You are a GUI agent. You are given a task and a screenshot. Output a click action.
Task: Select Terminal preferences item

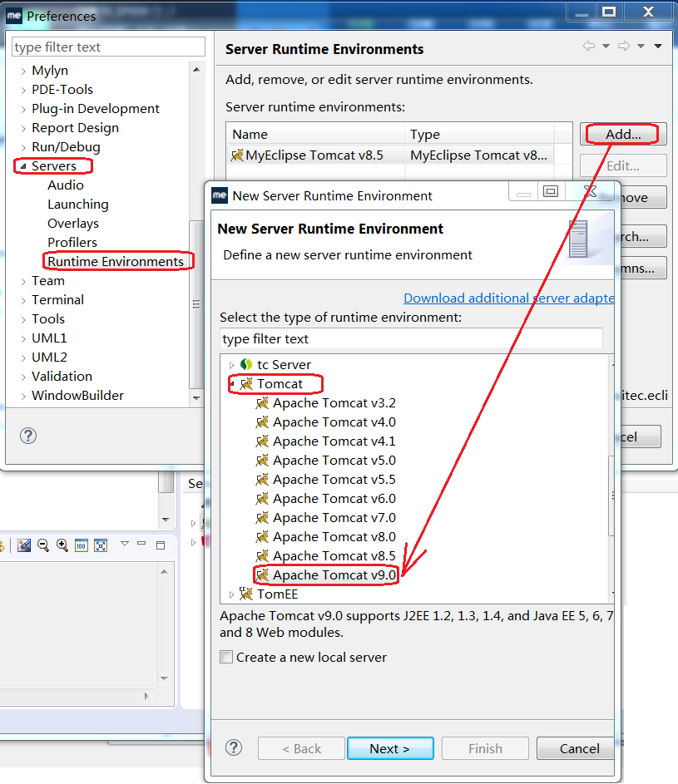click(x=57, y=300)
